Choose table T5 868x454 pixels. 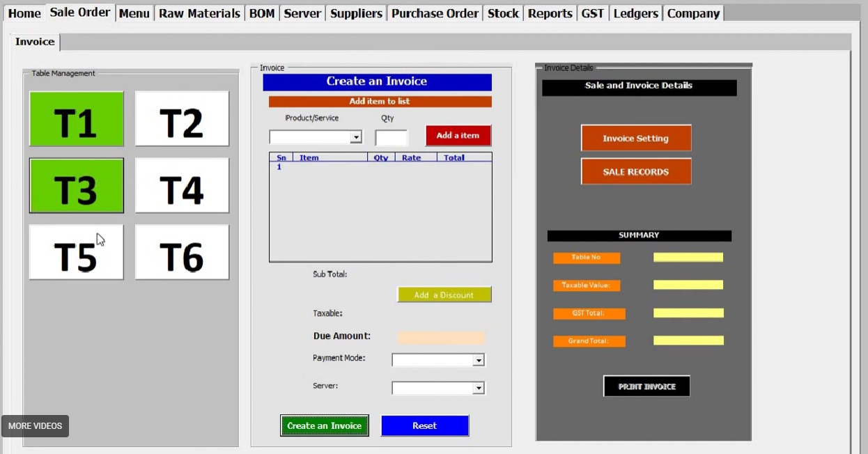(76, 252)
